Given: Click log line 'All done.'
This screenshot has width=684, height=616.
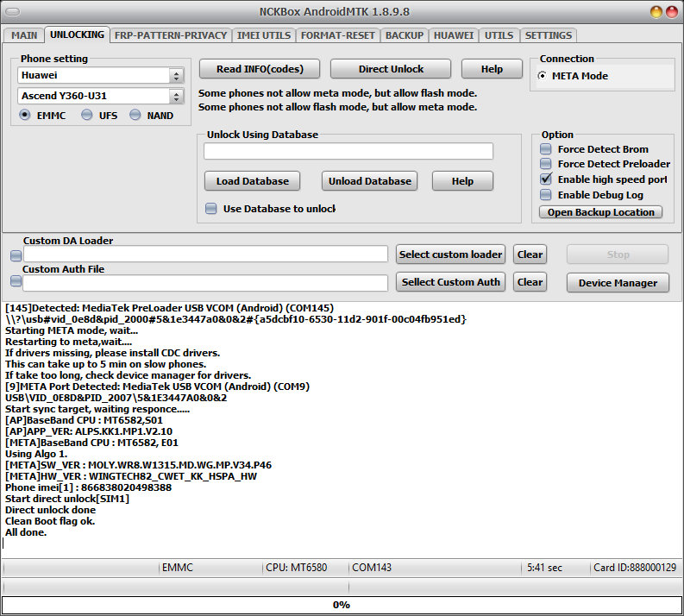Looking at the screenshot, I should [26, 532].
